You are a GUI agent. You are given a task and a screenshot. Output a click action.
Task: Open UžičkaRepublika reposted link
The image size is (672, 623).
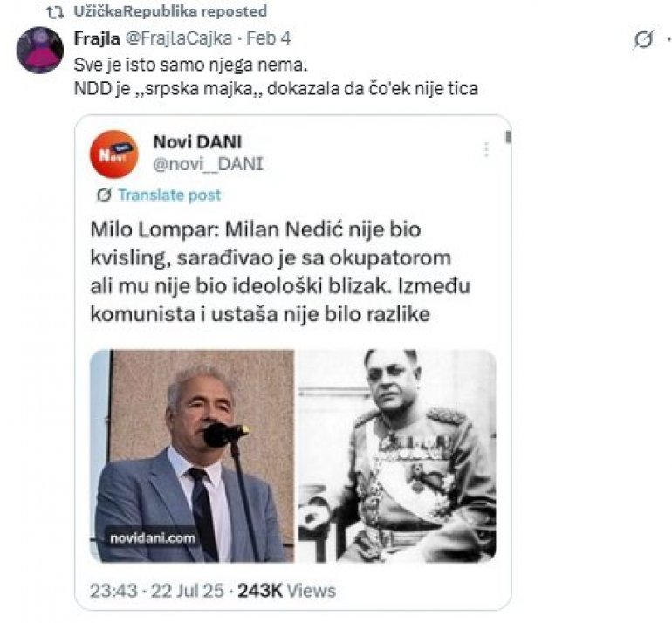point(171,11)
